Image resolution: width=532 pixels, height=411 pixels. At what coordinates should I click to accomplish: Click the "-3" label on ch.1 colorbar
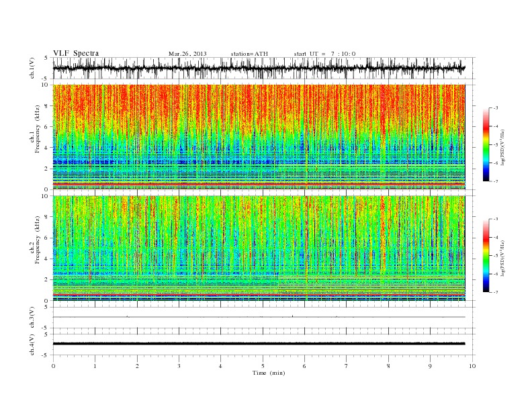496,108
